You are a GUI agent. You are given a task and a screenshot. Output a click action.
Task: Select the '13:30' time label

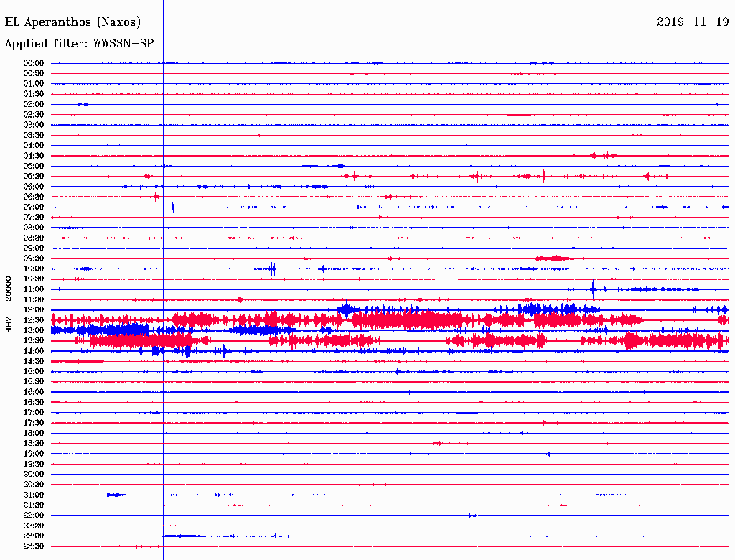tap(34, 341)
